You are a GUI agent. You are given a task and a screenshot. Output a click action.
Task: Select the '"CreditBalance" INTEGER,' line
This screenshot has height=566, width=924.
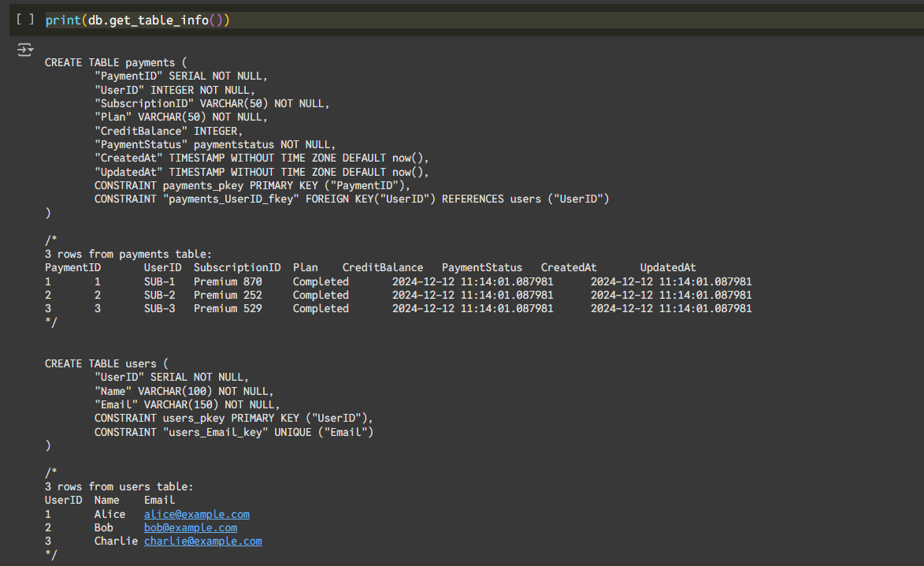coord(169,131)
